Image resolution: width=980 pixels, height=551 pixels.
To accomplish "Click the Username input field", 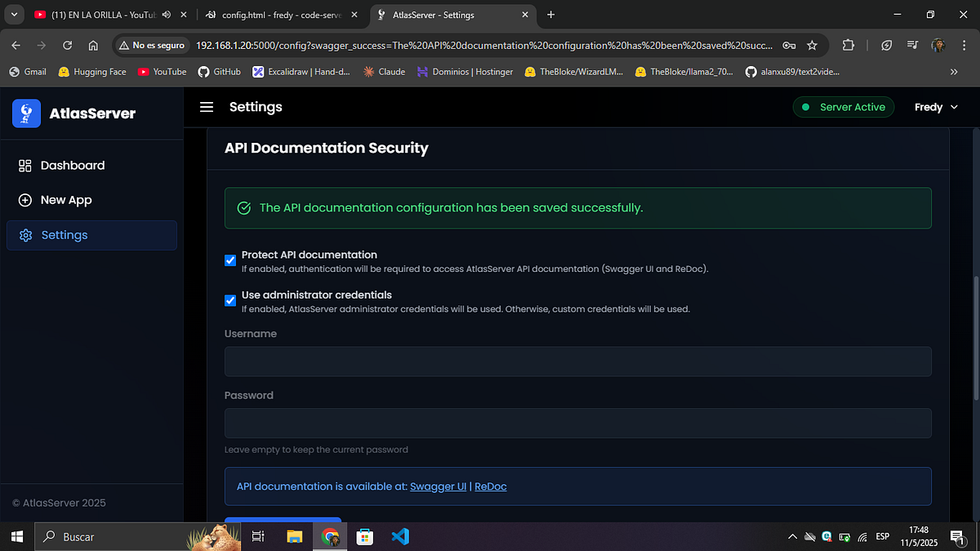I will click(x=577, y=361).
